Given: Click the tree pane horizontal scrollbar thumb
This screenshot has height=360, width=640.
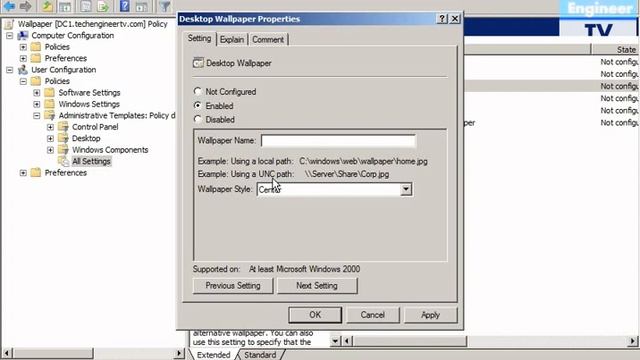Looking at the screenshot, I should 53,353.
